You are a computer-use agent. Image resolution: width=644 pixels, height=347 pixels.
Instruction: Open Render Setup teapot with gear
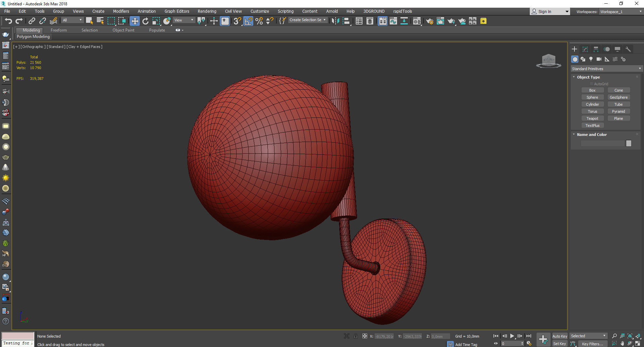(x=430, y=21)
